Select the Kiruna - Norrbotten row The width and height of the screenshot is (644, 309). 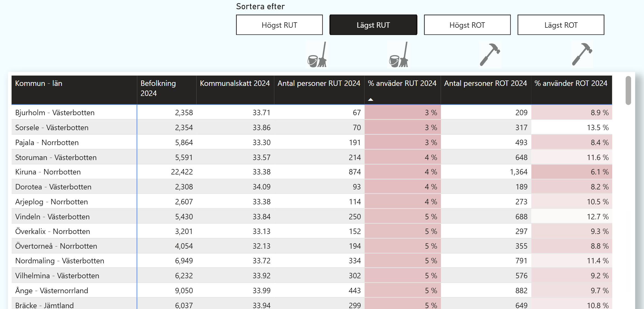pyautogui.click(x=48, y=172)
